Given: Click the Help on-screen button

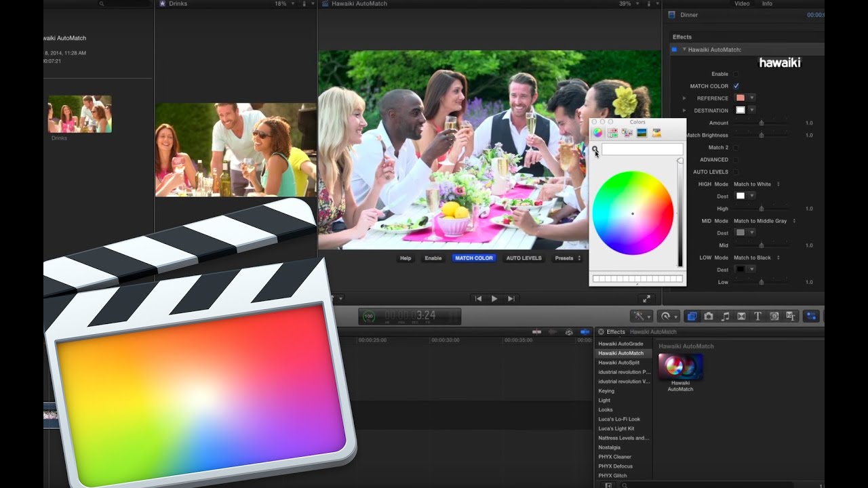Looking at the screenshot, I should click(406, 258).
